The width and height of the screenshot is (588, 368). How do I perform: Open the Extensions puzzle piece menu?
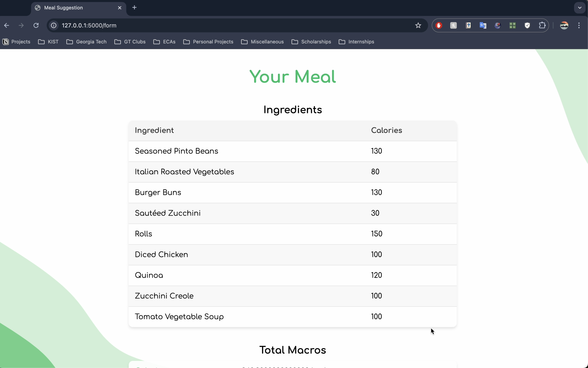coord(542,25)
